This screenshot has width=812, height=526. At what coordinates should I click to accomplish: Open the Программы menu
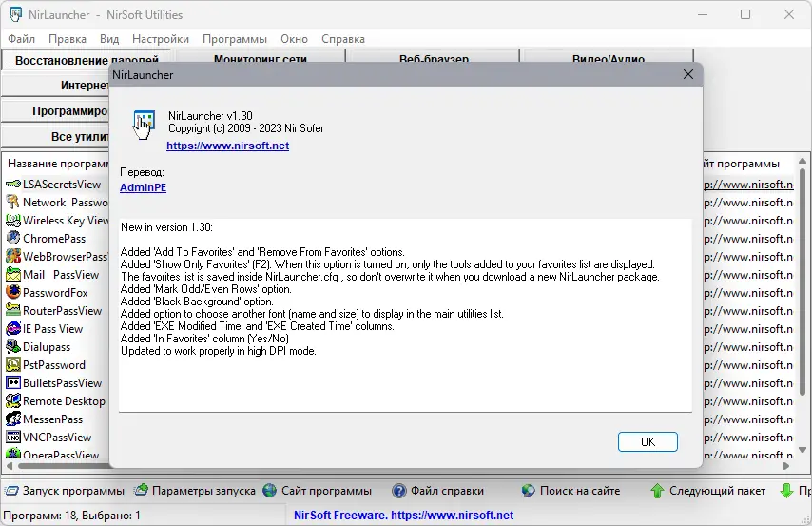(235, 39)
